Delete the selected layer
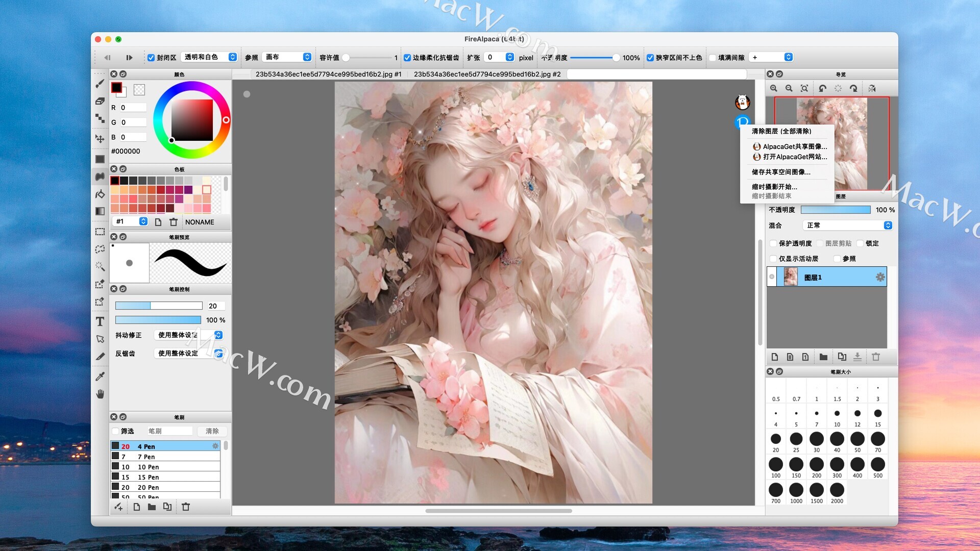The width and height of the screenshot is (980, 551). (876, 357)
